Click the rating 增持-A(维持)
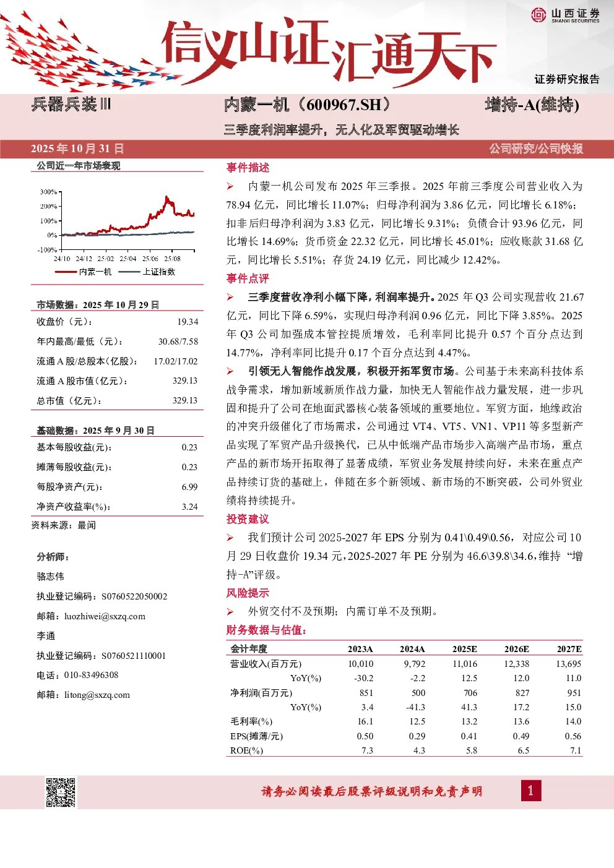614x868 pixels. point(532,105)
